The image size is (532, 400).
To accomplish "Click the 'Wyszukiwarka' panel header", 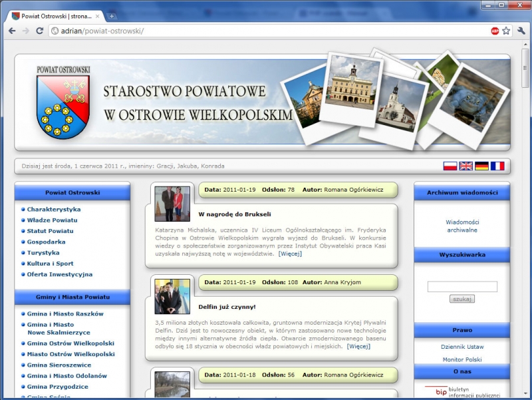I will point(462,255).
